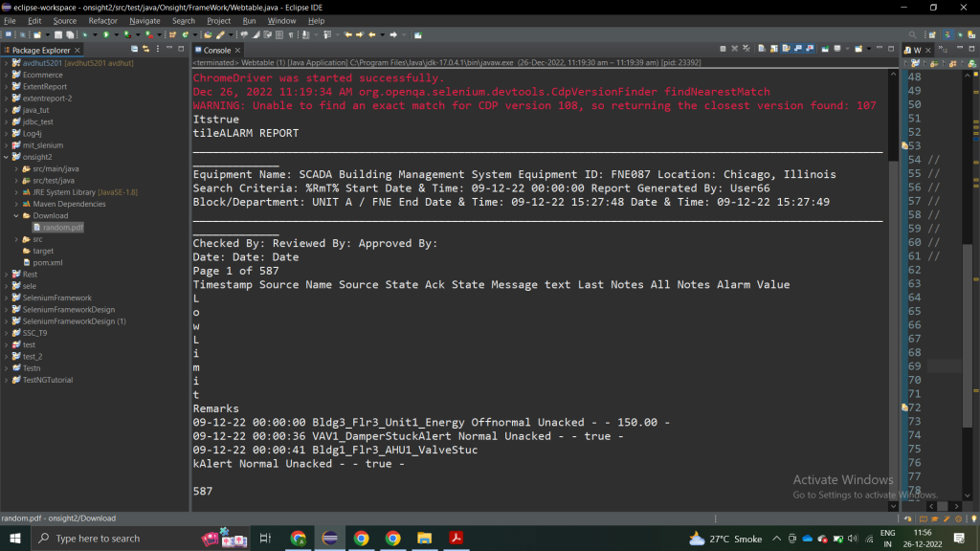Click Link with Editor in Package Explorer

pyautogui.click(x=145, y=49)
